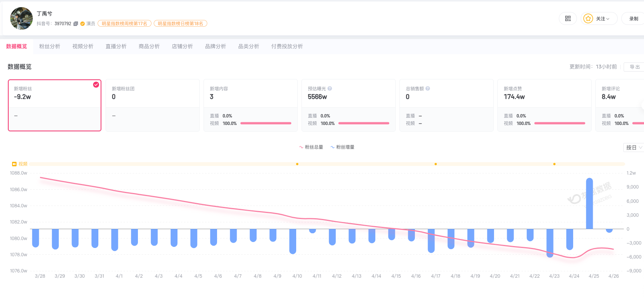Copy the Douyin ID 3970792
The image size is (644, 298).
[76, 24]
